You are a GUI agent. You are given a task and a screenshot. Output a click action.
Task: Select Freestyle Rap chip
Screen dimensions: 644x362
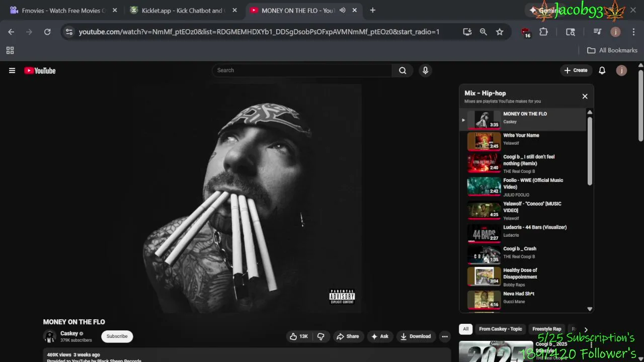(547, 329)
